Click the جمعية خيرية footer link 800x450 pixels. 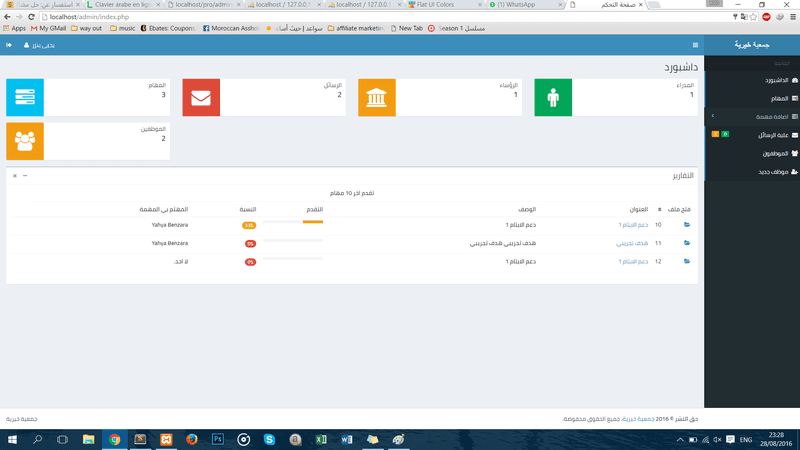coord(638,419)
